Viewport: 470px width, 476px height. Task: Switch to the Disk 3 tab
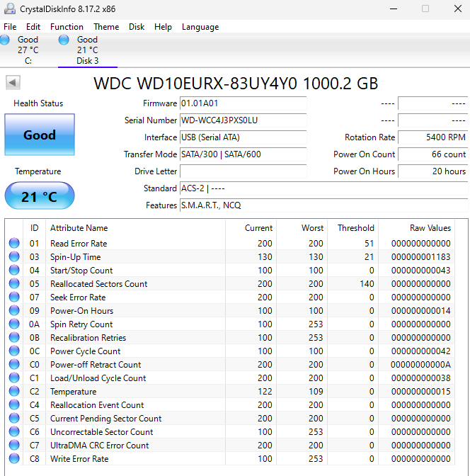(x=87, y=50)
